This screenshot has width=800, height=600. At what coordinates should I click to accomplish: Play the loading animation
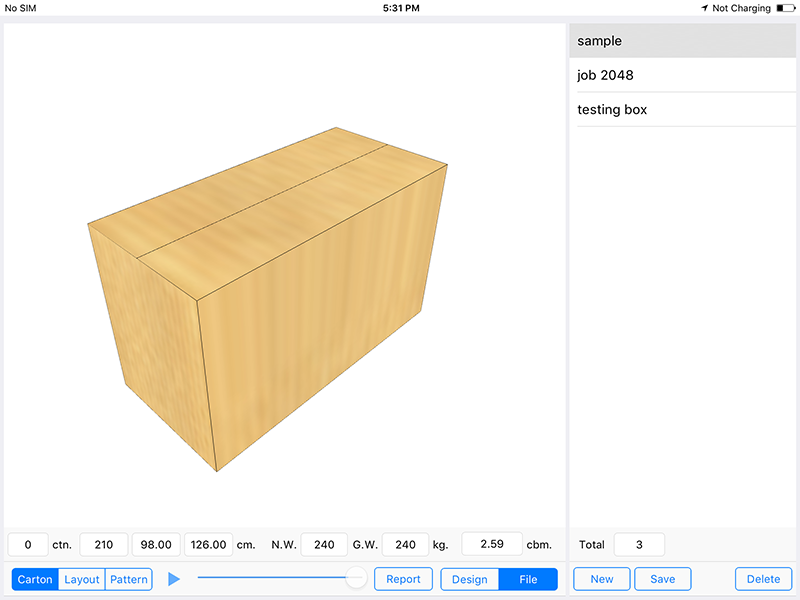pyautogui.click(x=174, y=579)
